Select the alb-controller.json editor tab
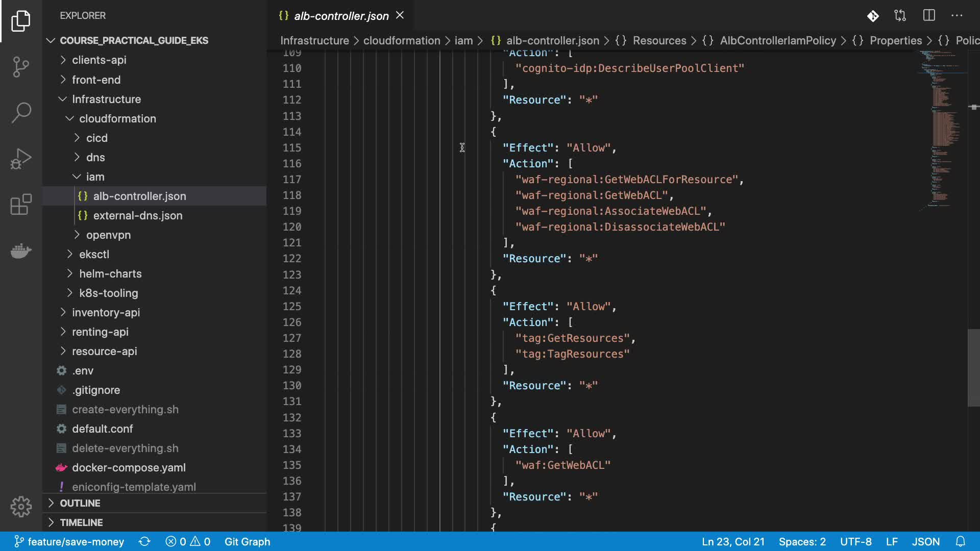980x551 pixels. click(341, 16)
